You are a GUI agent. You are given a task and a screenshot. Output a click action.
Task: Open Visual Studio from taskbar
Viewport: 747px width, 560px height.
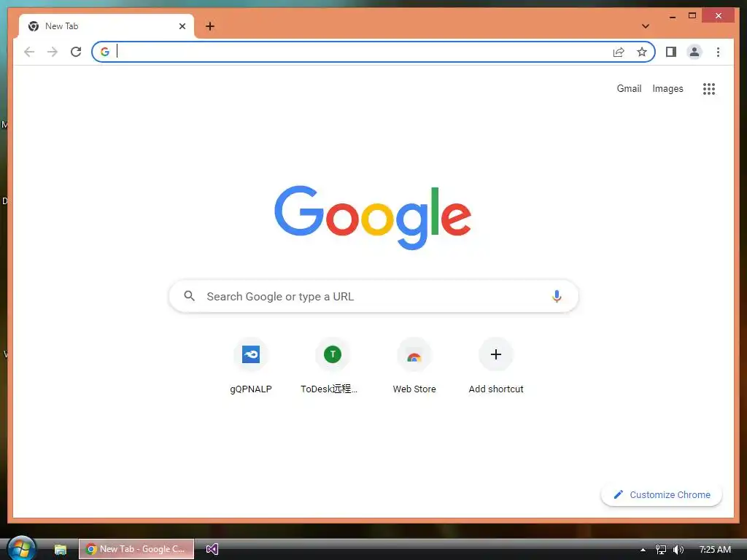pos(212,549)
